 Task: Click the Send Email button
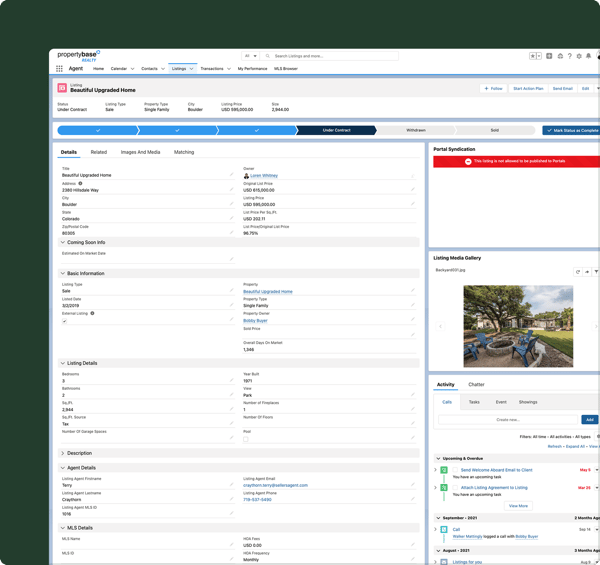click(562, 88)
